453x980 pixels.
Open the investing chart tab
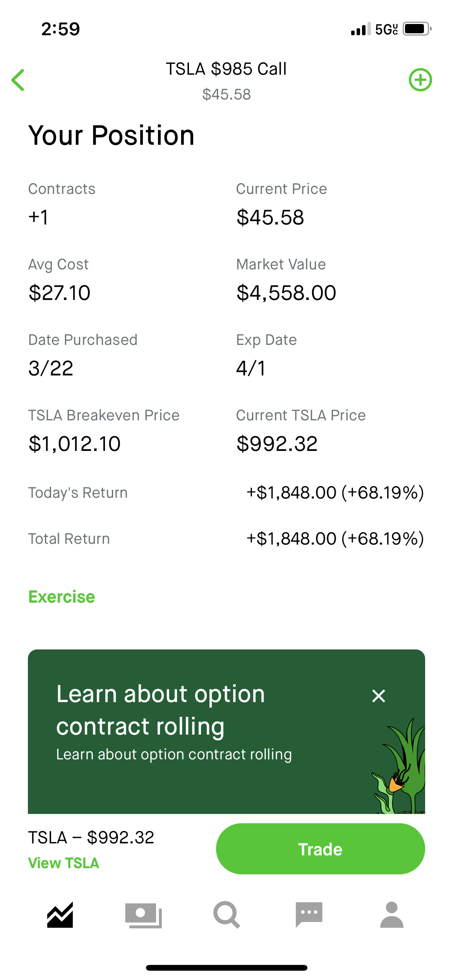tap(60, 915)
